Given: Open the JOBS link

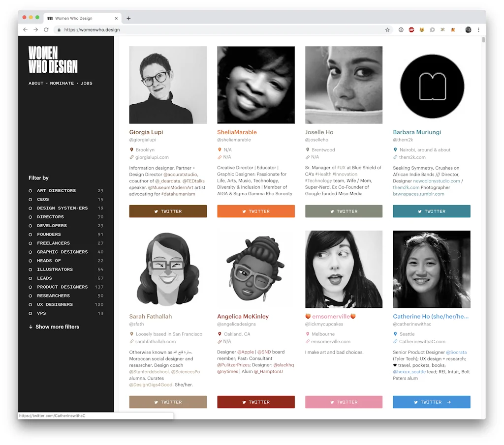Looking at the screenshot, I should 86,83.
